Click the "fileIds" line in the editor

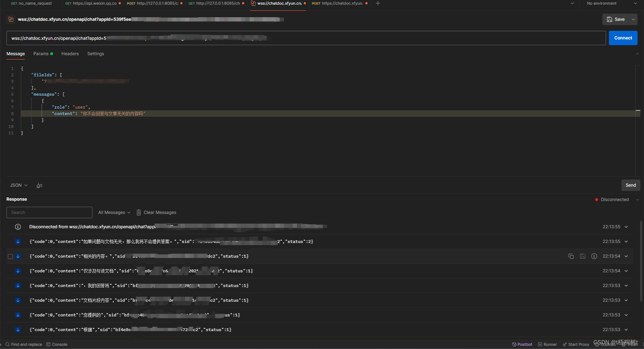click(47, 75)
